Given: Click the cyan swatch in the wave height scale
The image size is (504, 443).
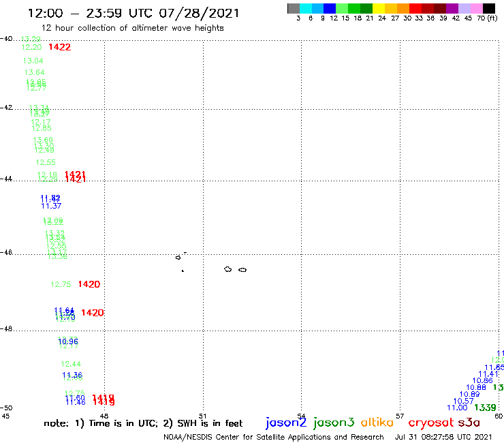Looking at the screenshot, I should (x=306, y=8).
